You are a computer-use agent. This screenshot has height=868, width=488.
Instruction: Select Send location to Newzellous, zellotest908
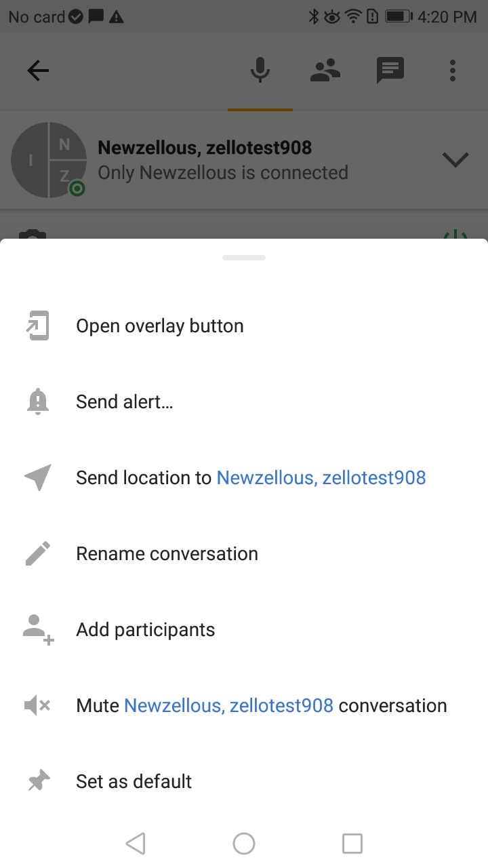pyautogui.click(x=244, y=478)
